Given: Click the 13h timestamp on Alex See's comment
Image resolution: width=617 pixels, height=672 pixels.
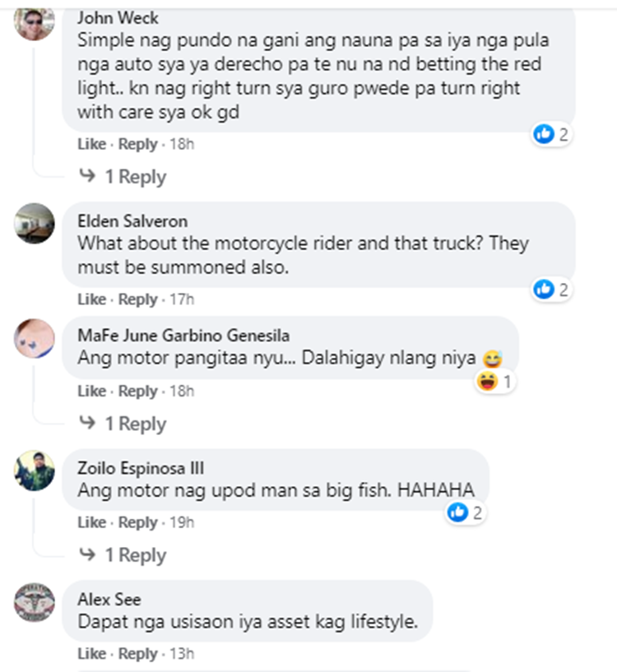Looking at the screenshot, I should point(182,654).
